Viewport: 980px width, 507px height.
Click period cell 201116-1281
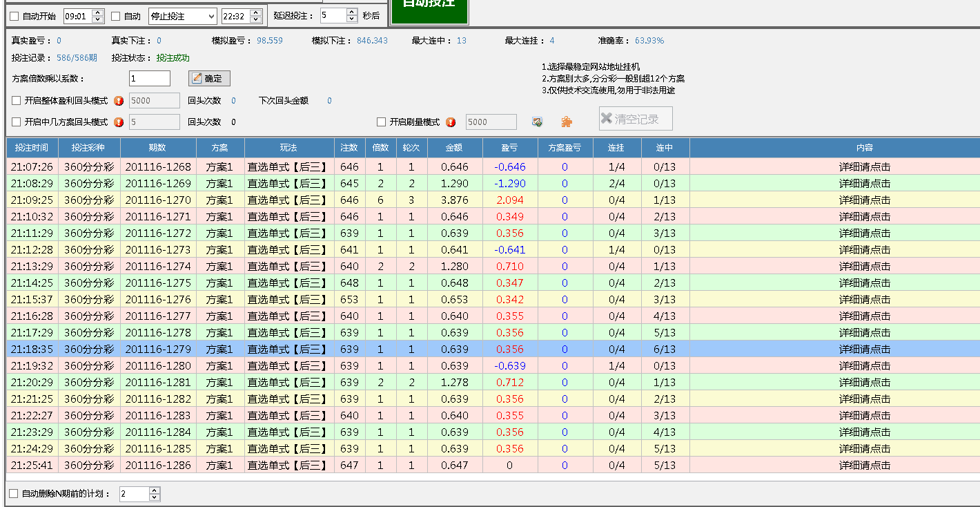point(158,383)
